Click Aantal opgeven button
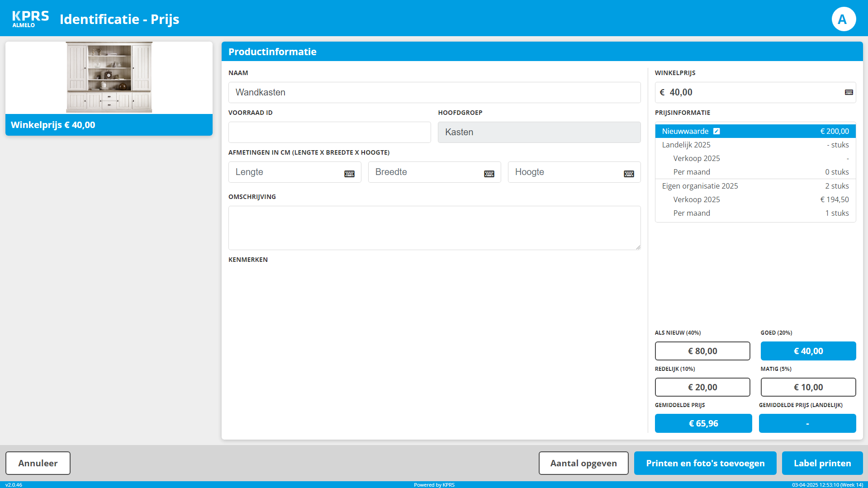The image size is (868, 488). [583, 463]
